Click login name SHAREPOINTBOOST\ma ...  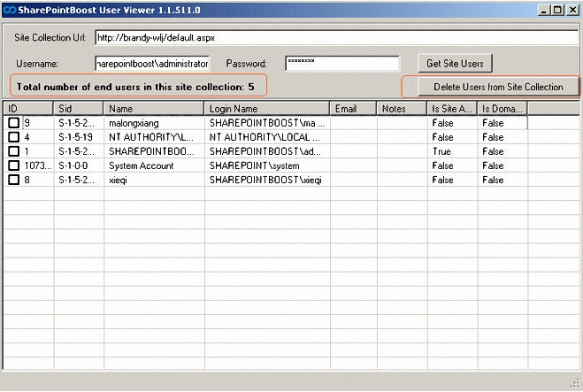[x=267, y=123]
